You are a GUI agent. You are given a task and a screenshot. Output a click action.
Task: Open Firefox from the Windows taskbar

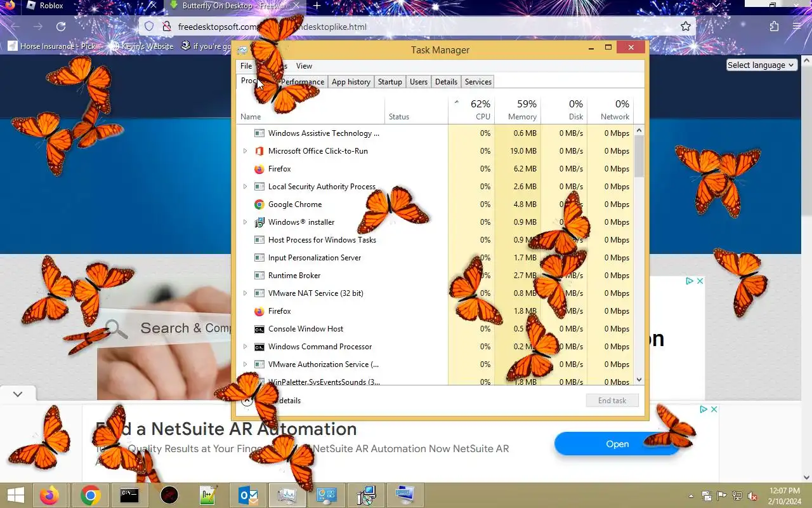(x=49, y=495)
